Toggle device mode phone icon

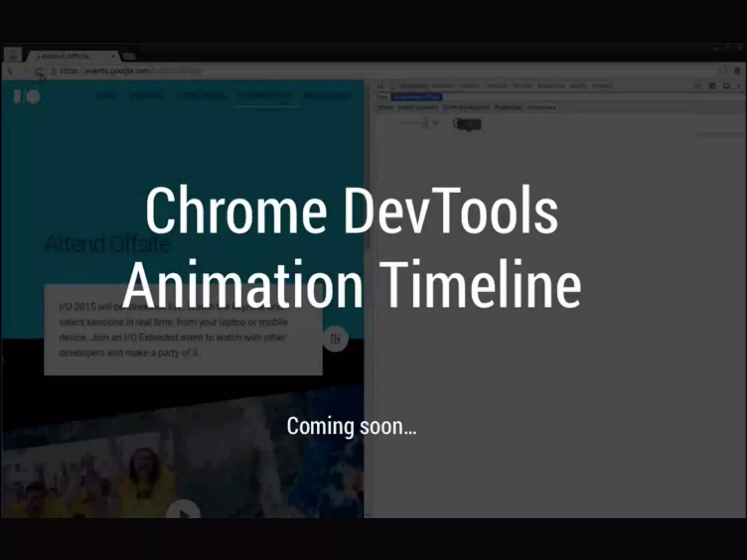tap(392, 86)
